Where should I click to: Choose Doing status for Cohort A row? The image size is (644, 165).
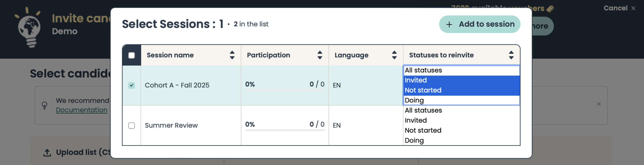click(x=414, y=100)
